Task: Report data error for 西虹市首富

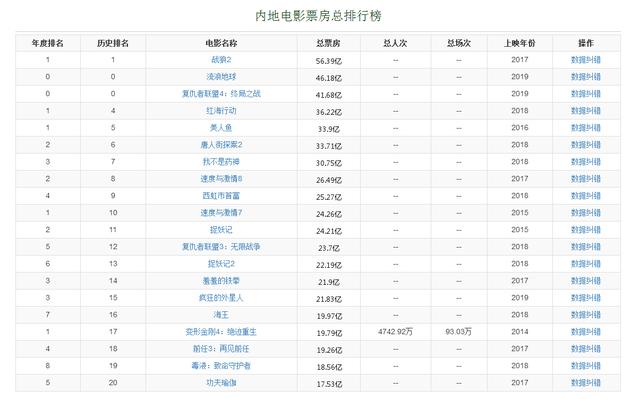Action: [x=586, y=196]
